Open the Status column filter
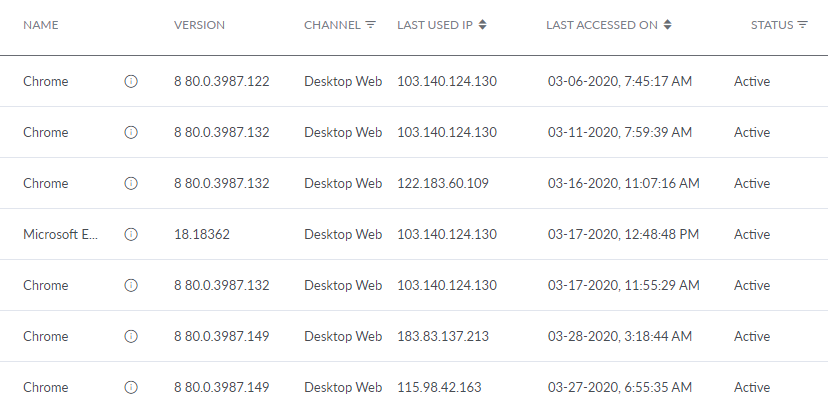 802,25
